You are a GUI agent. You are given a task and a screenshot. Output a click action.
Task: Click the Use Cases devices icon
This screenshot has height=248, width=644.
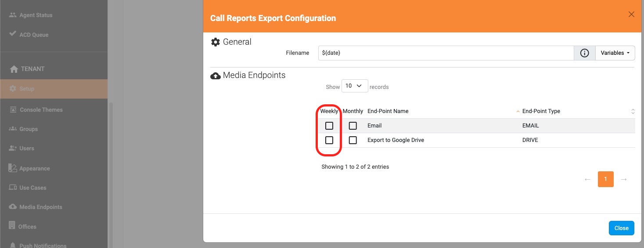[x=13, y=188]
